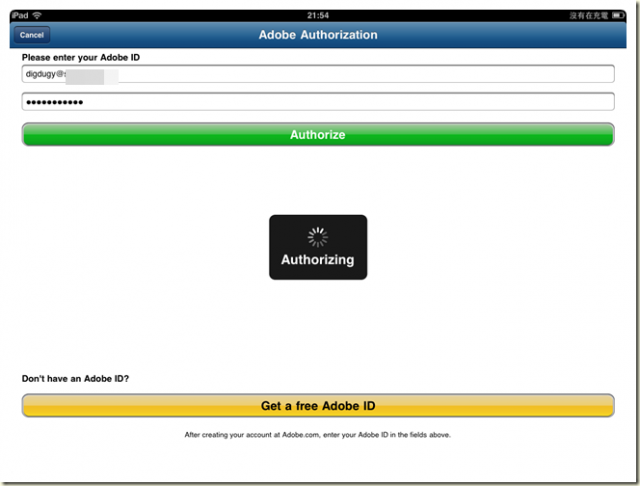The image size is (640, 486).
Task: Tap the Wi-Fi status icon
Action: pyautogui.click(x=37, y=16)
